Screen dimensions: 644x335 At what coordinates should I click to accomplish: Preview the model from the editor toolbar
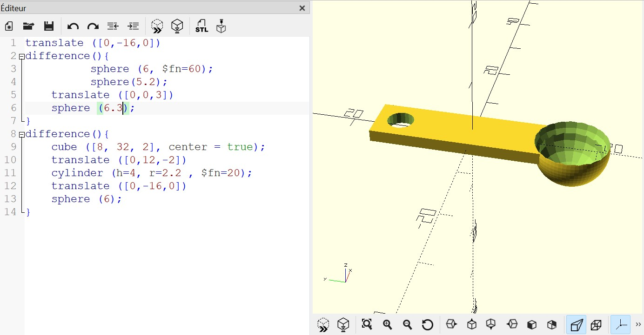[x=157, y=26]
